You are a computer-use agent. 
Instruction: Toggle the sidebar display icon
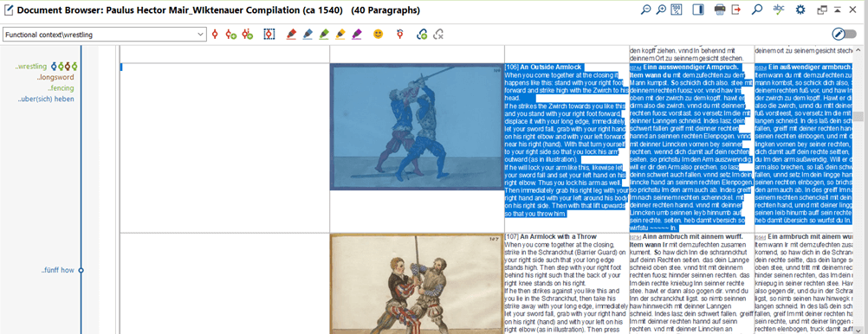tap(697, 10)
